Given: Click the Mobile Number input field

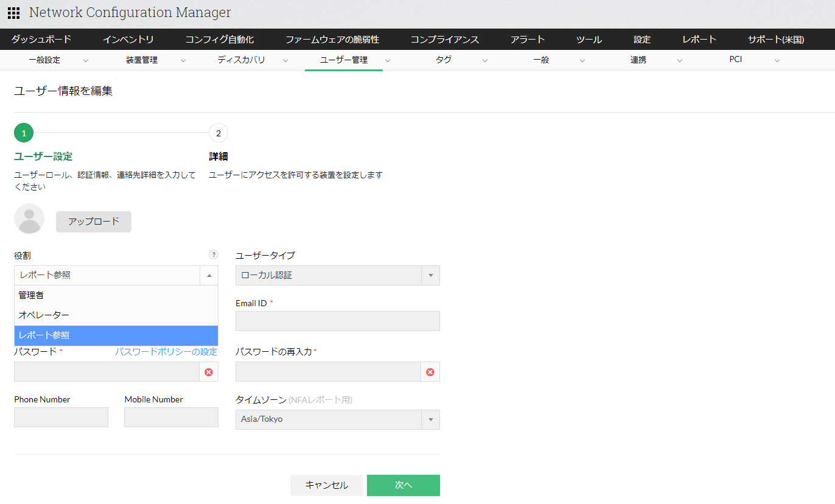Looking at the screenshot, I should (x=172, y=417).
